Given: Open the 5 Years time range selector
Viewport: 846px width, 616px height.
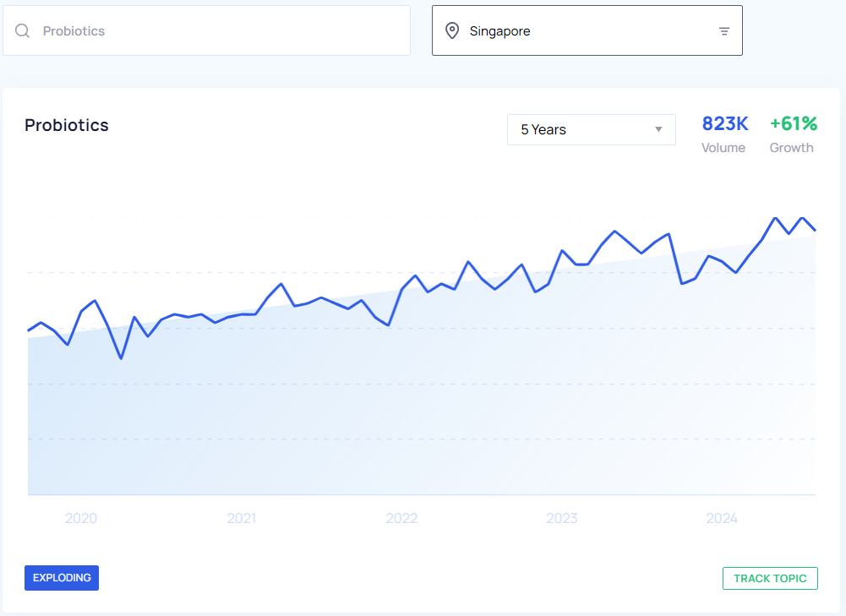Looking at the screenshot, I should [590, 130].
